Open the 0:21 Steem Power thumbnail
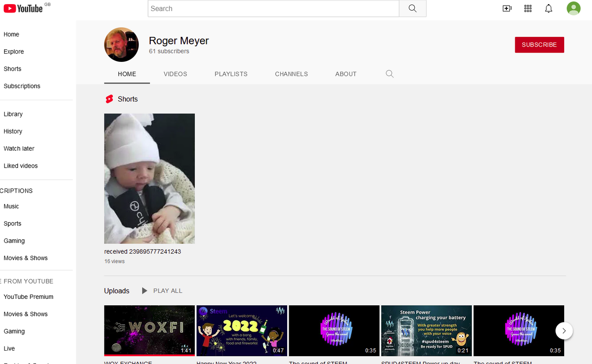The image size is (592, 364). (426, 330)
